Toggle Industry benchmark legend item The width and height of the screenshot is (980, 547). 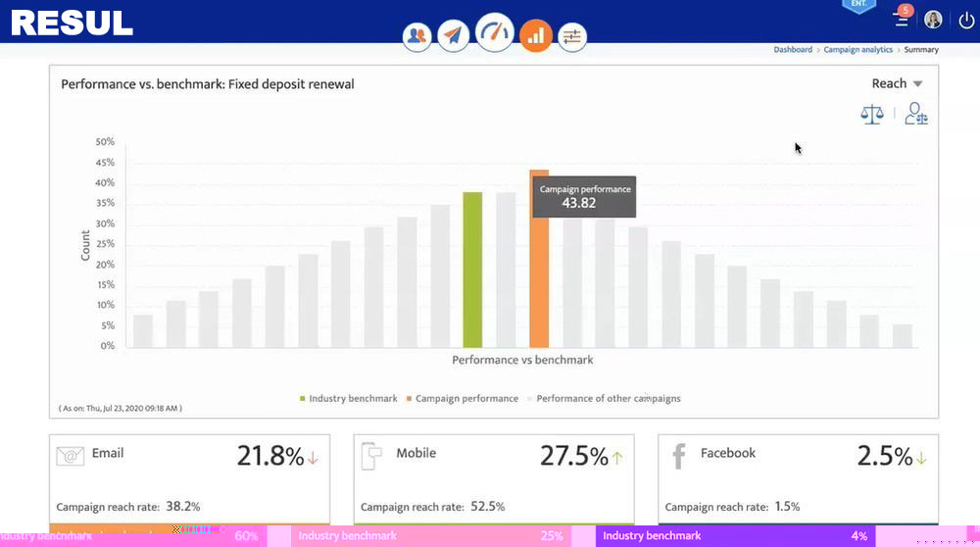coord(348,398)
